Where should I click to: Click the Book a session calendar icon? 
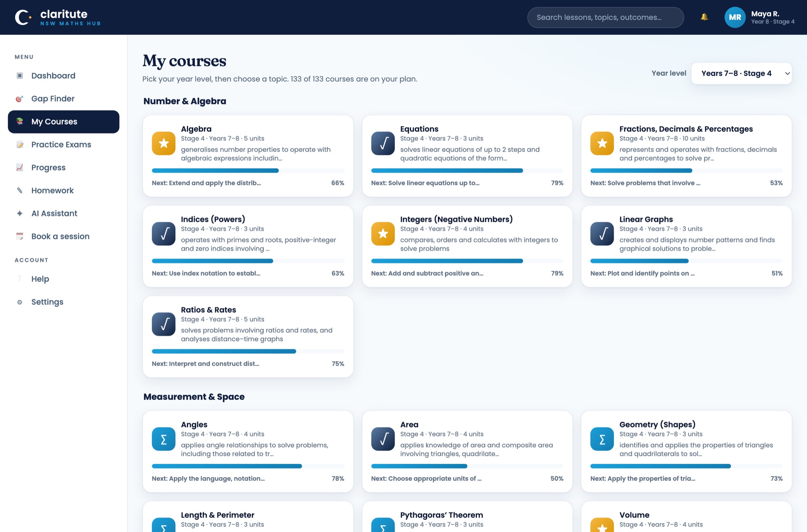(x=20, y=236)
